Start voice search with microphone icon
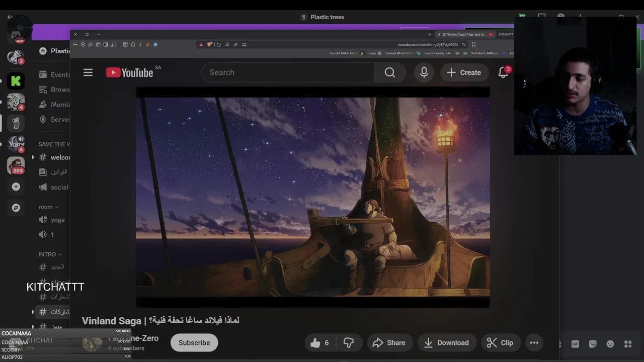The image size is (644, 362). pos(424,72)
